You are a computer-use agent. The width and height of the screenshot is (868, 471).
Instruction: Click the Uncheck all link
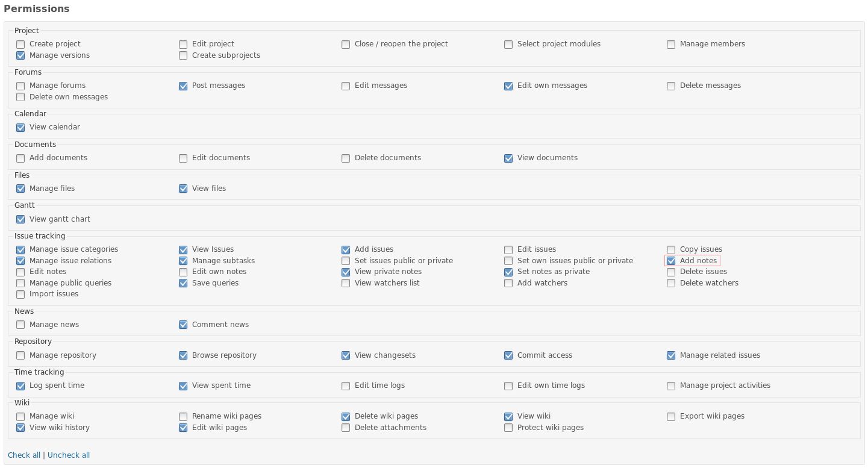click(x=69, y=455)
